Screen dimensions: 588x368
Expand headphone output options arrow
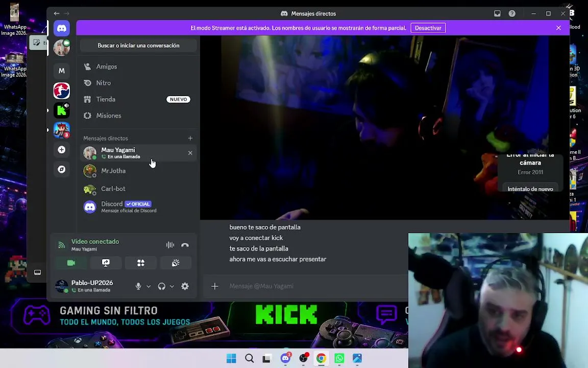tap(171, 286)
